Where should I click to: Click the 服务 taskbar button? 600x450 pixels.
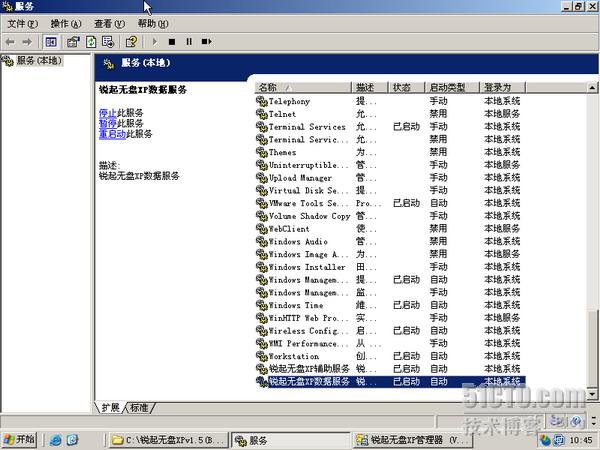[x=291, y=440]
